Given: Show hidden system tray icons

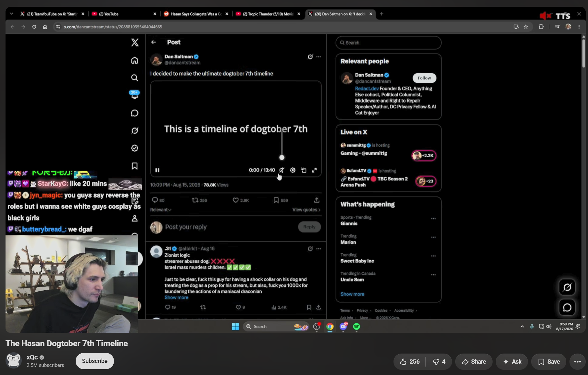Looking at the screenshot, I should [522, 327].
